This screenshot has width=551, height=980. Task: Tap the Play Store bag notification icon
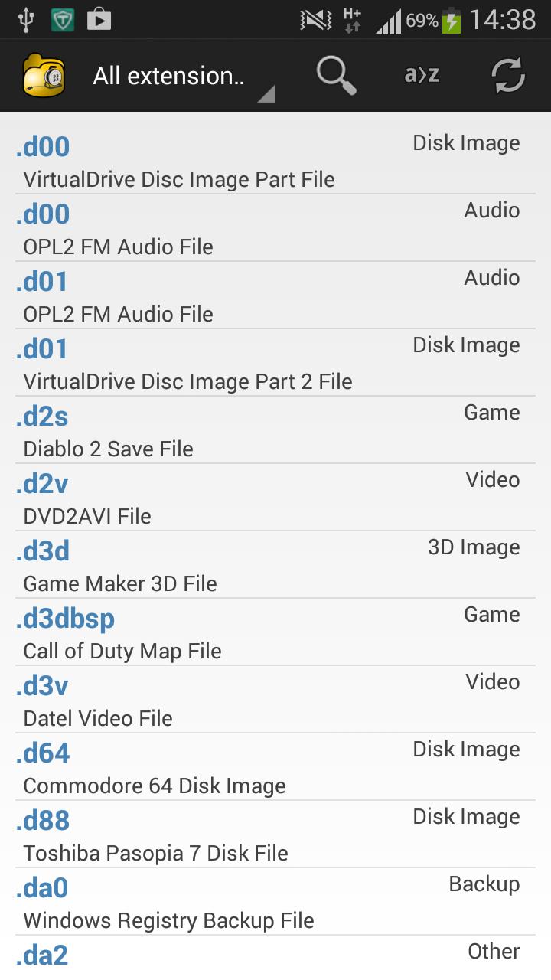point(99,20)
